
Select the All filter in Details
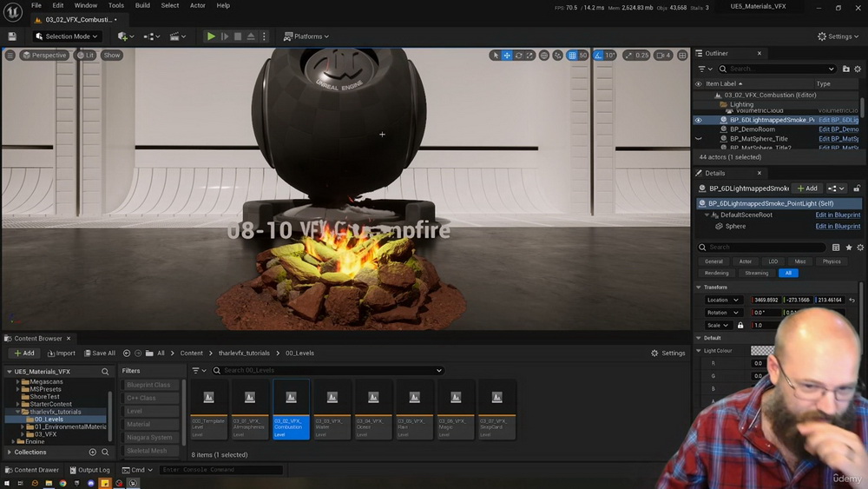[788, 273]
